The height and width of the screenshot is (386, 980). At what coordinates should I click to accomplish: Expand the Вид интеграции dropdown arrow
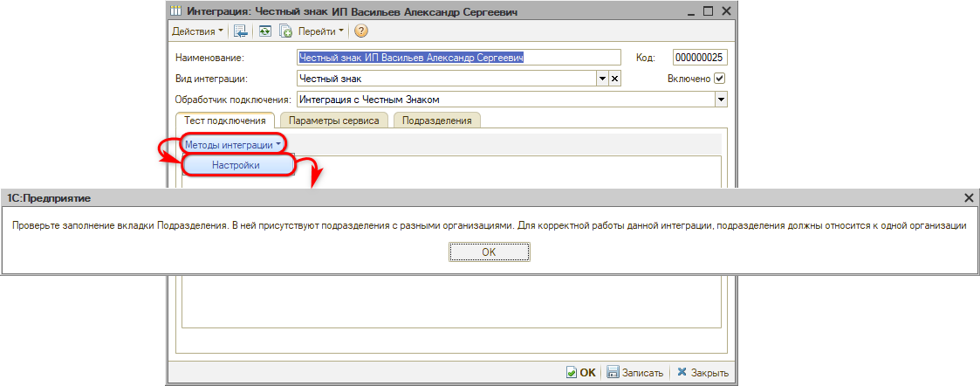point(601,79)
